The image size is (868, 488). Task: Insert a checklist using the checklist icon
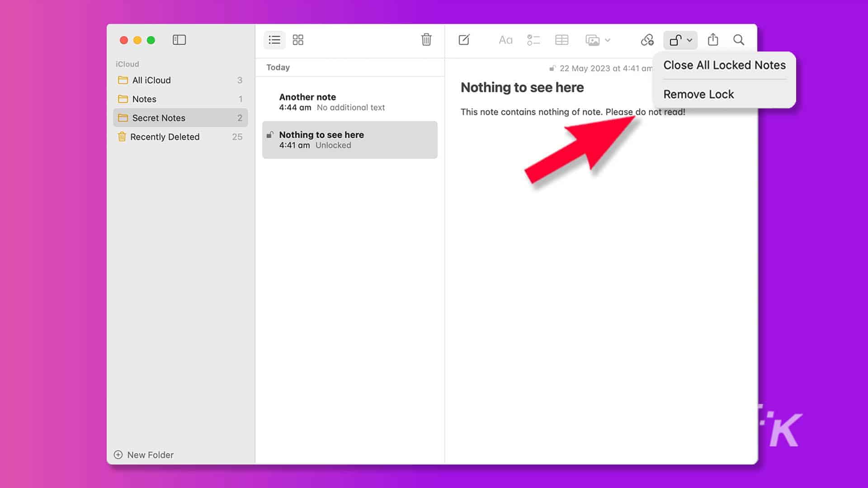click(533, 40)
